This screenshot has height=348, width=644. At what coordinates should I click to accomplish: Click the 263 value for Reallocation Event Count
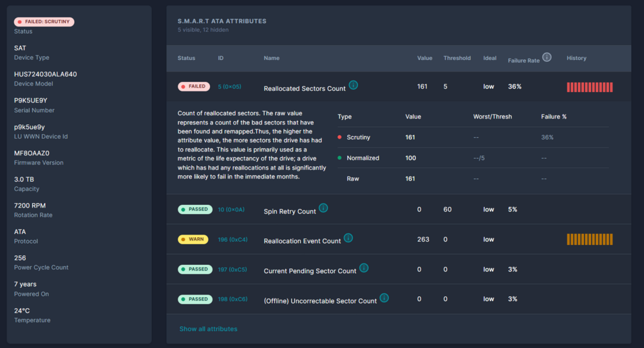tap(423, 239)
